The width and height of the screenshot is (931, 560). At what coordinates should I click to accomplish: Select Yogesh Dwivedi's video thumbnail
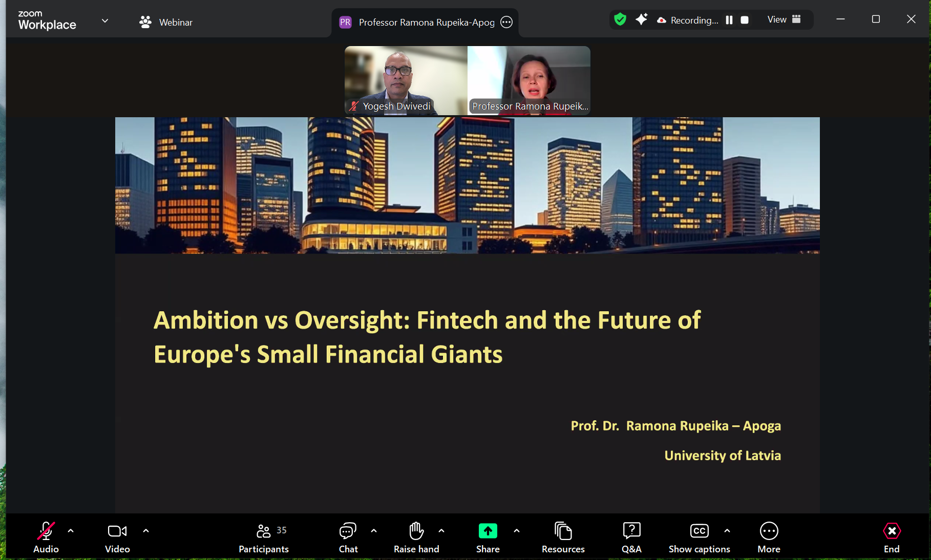[x=406, y=80]
